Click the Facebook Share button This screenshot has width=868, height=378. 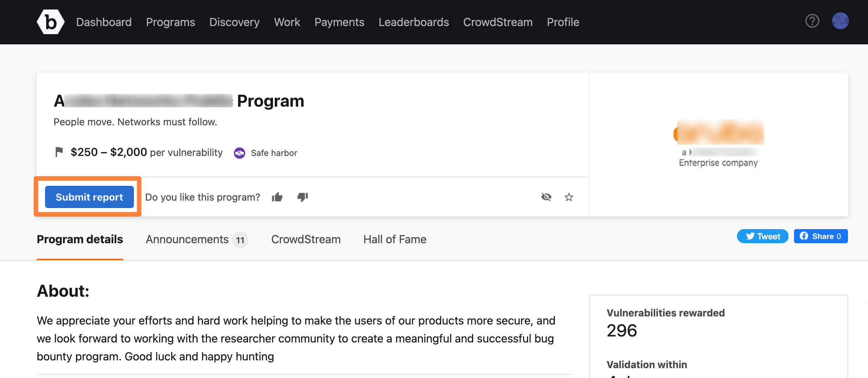coord(821,236)
